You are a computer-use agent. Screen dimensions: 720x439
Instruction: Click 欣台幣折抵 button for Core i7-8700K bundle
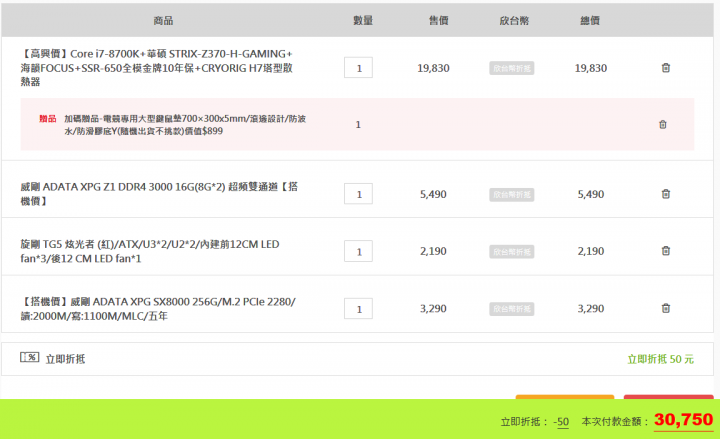pyautogui.click(x=512, y=68)
